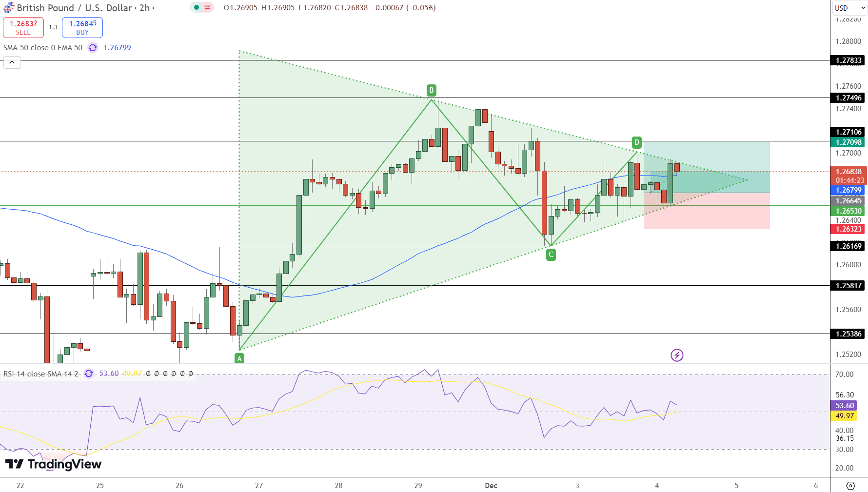Click the 29 date label on time axis

[418, 485]
